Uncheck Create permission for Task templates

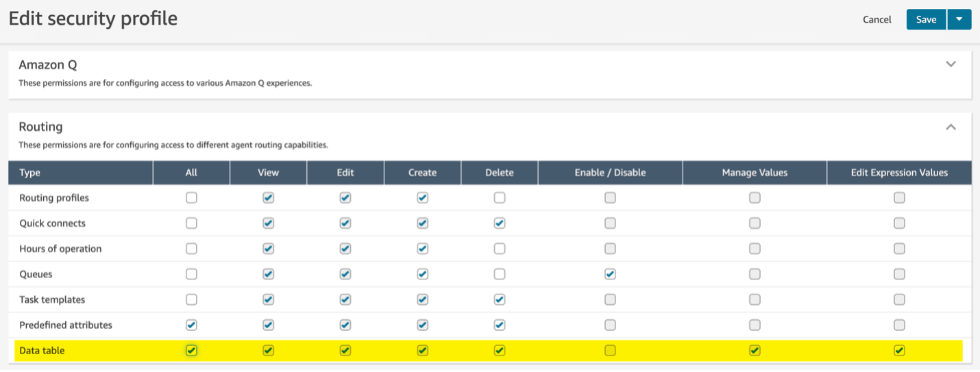(x=423, y=299)
